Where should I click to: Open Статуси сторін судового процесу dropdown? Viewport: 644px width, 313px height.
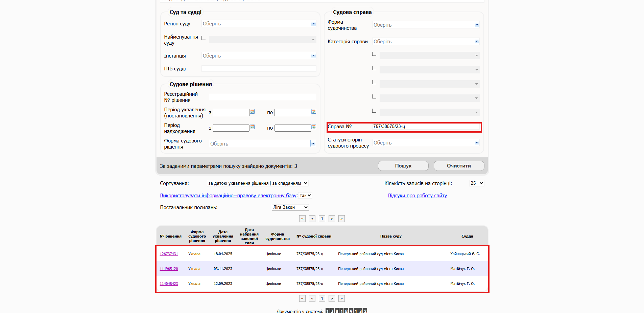pyautogui.click(x=477, y=142)
